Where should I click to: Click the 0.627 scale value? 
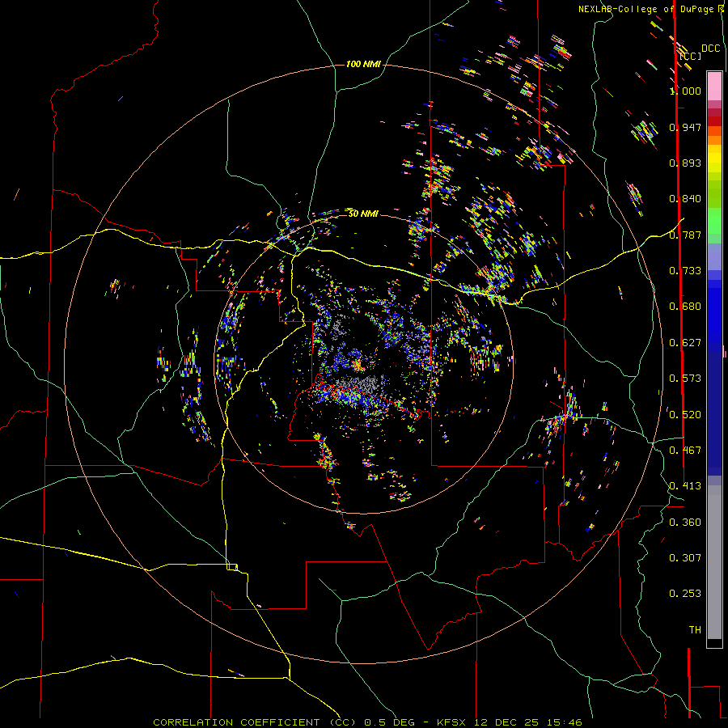click(685, 343)
